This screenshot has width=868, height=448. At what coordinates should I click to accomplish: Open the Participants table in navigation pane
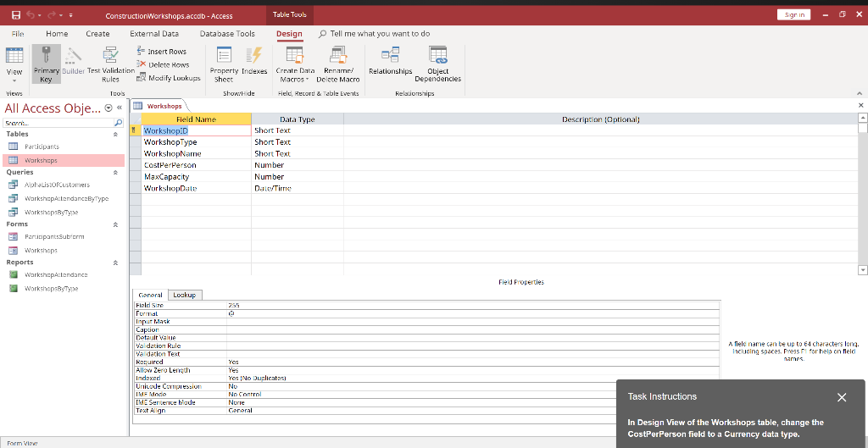click(42, 147)
